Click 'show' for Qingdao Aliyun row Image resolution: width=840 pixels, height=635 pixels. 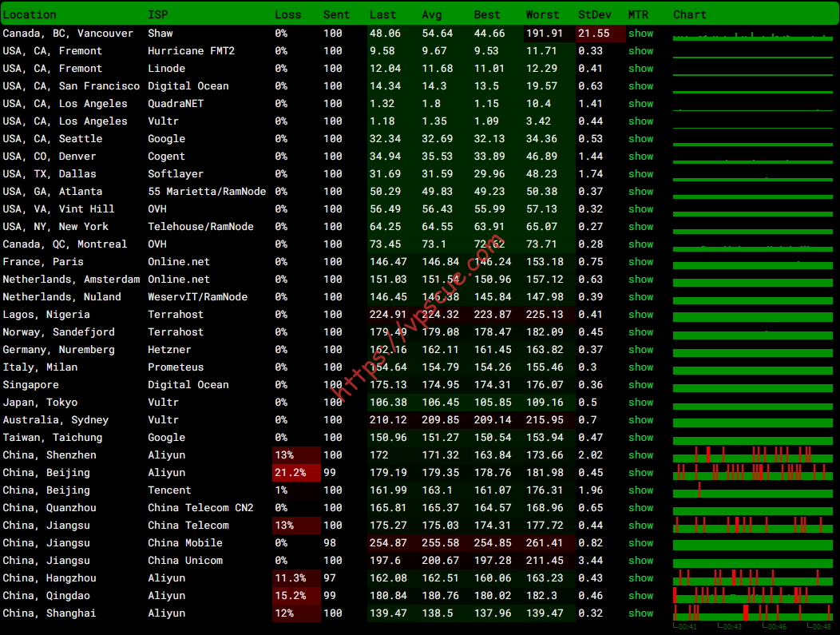(x=640, y=596)
